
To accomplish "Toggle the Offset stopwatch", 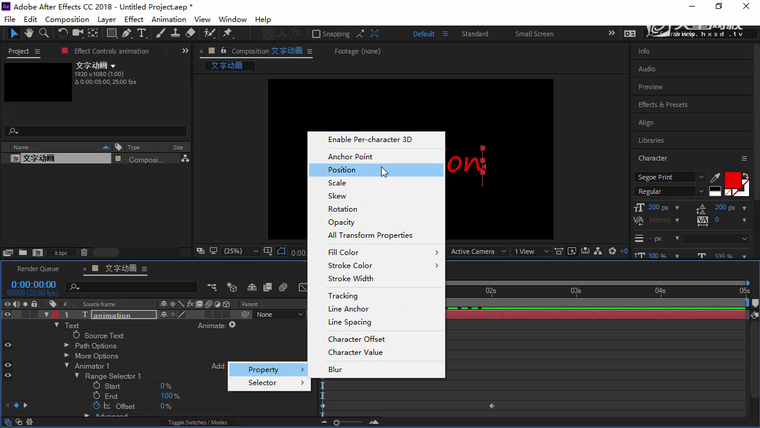I will (97, 406).
